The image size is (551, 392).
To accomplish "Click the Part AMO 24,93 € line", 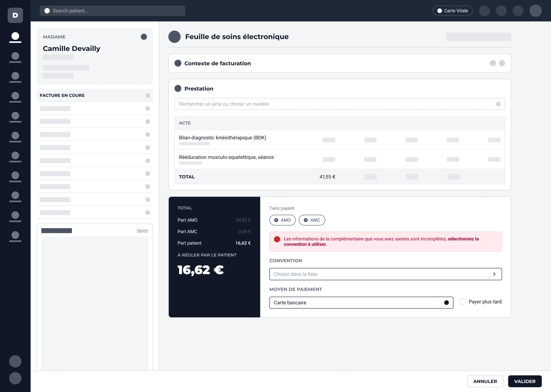I will [214, 220].
